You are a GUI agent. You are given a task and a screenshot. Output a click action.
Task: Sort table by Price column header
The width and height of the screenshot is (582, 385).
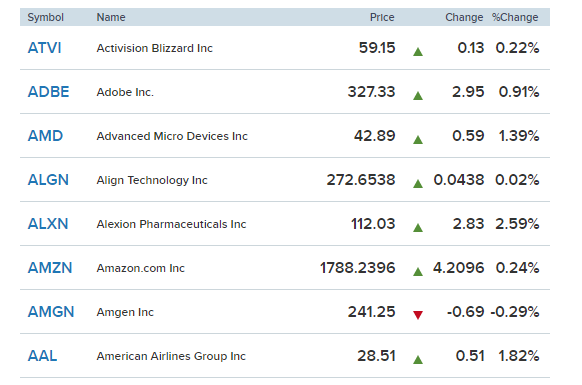(x=382, y=17)
